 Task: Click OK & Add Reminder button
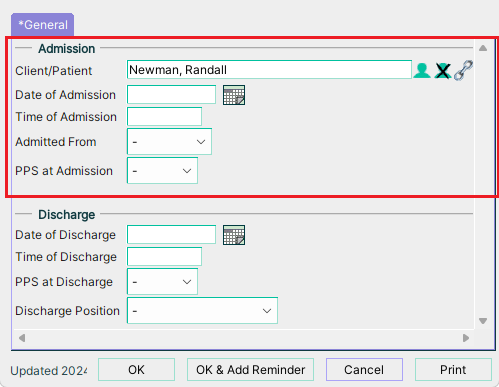coord(250,370)
